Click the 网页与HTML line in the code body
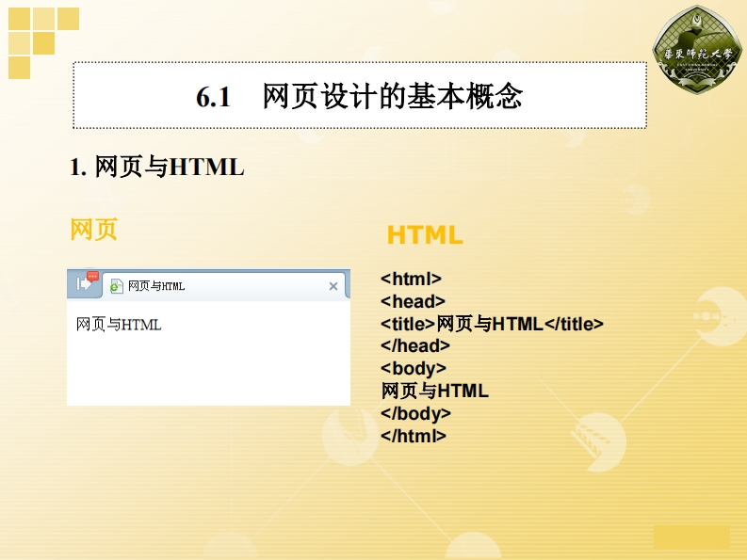Screen dimensions: 747x560 point(434,391)
